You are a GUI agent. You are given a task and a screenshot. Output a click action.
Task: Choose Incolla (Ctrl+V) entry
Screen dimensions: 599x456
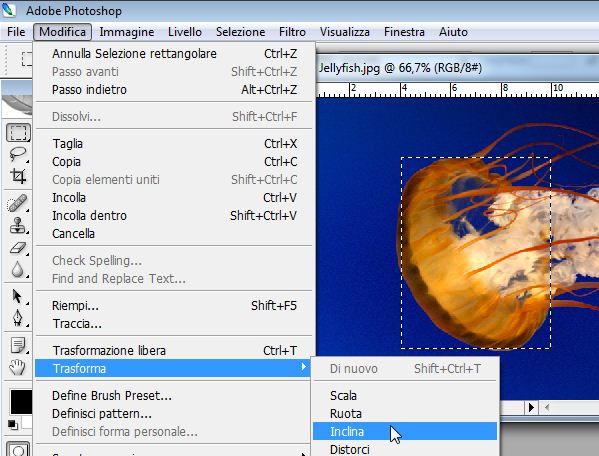click(174, 197)
